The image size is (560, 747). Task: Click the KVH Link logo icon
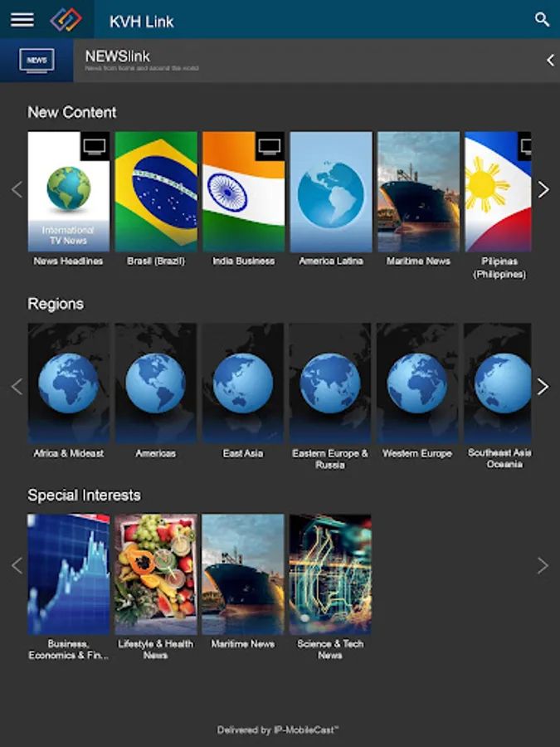pyautogui.click(x=66, y=20)
